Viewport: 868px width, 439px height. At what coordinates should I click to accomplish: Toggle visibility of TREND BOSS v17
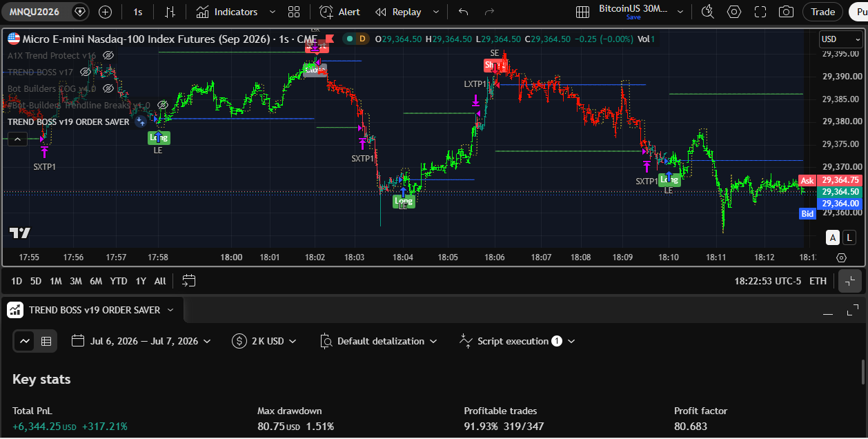click(85, 72)
